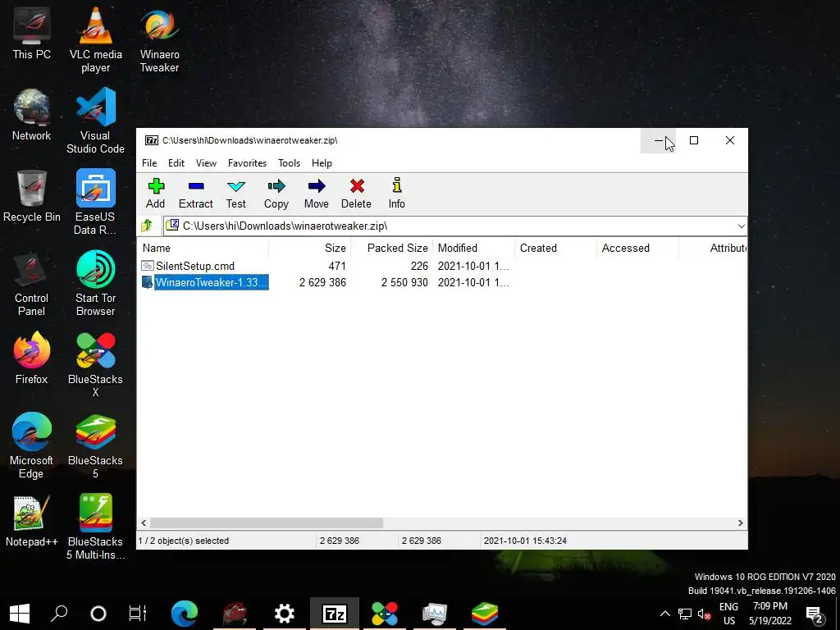
Task: Sort by the Size column header
Action: 309,248
